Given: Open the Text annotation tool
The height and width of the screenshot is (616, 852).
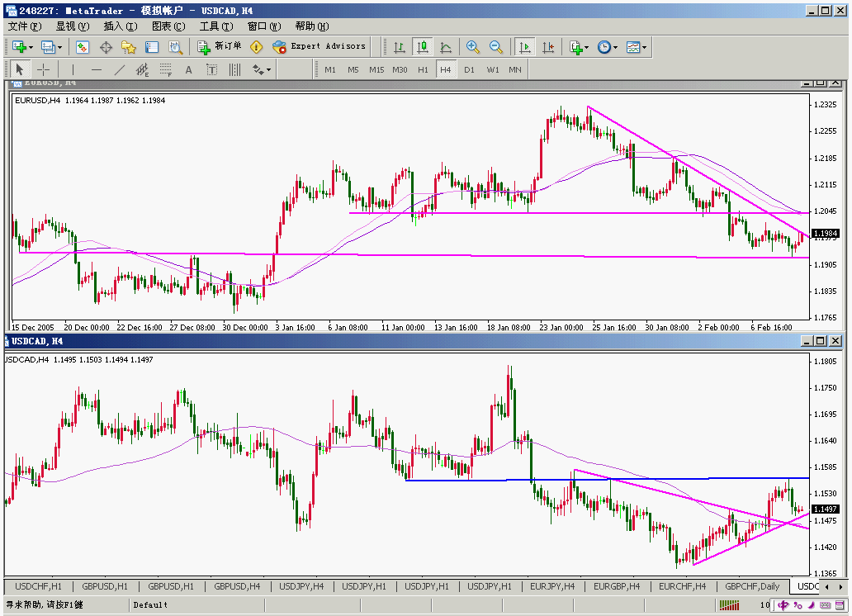Looking at the screenshot, I should coord(188,69).
